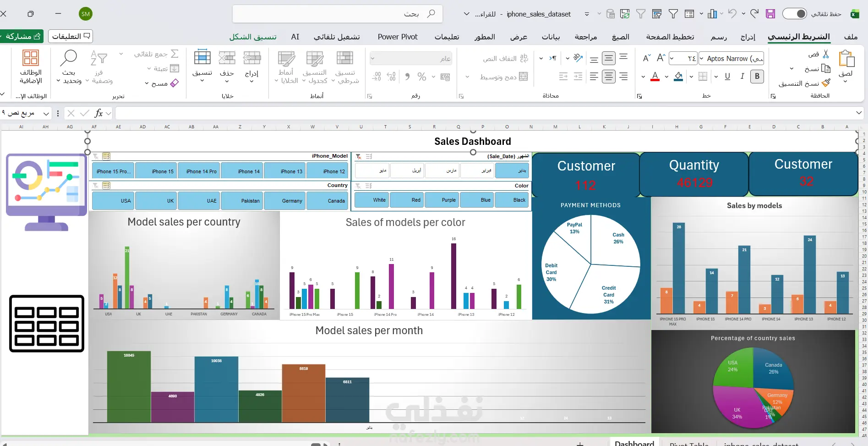The height and width of the screenshot is (446, 868).
Task: Open Find and Select (بحث وتحديد) magnifier
Action: coord(69,58)
